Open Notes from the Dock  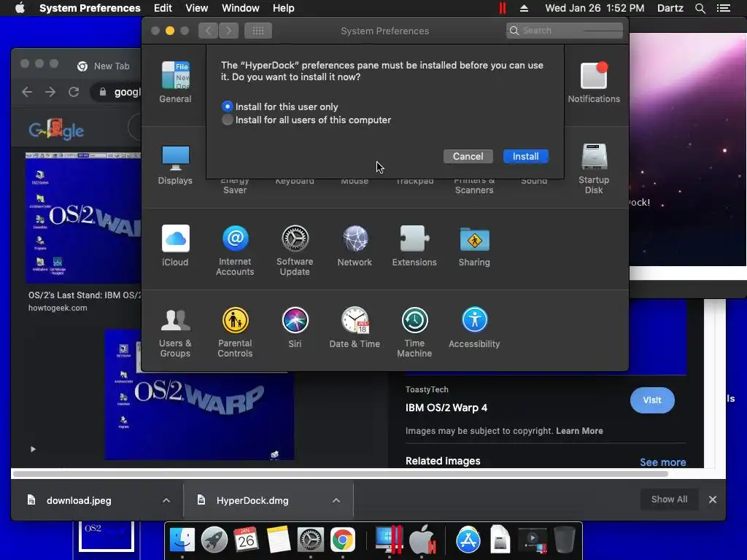point(278,540)
